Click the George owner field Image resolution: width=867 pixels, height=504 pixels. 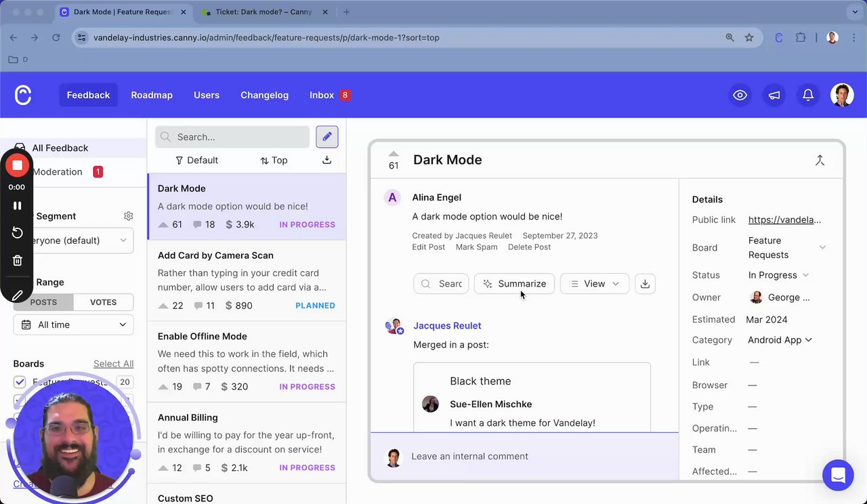point(780,297)
